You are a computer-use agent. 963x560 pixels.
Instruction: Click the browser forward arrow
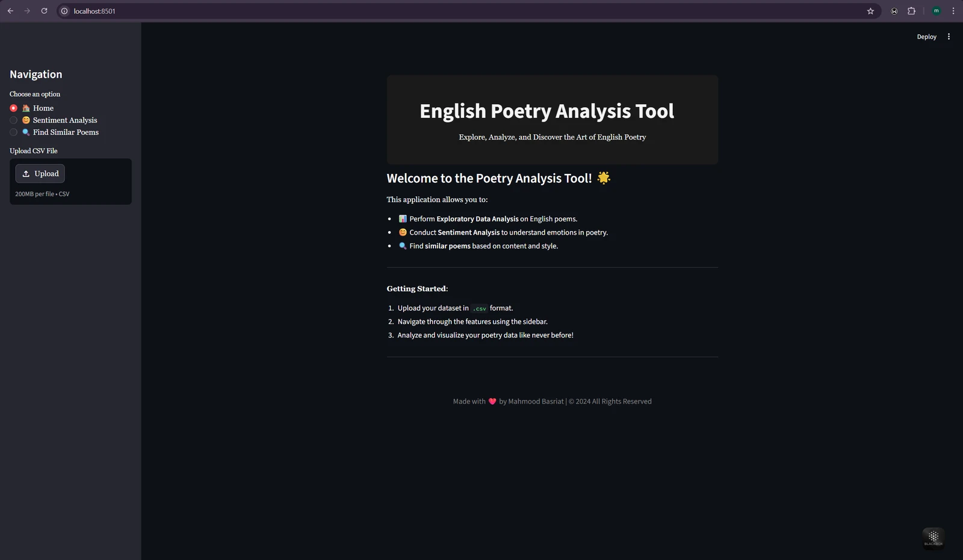[x=27, y=11]
